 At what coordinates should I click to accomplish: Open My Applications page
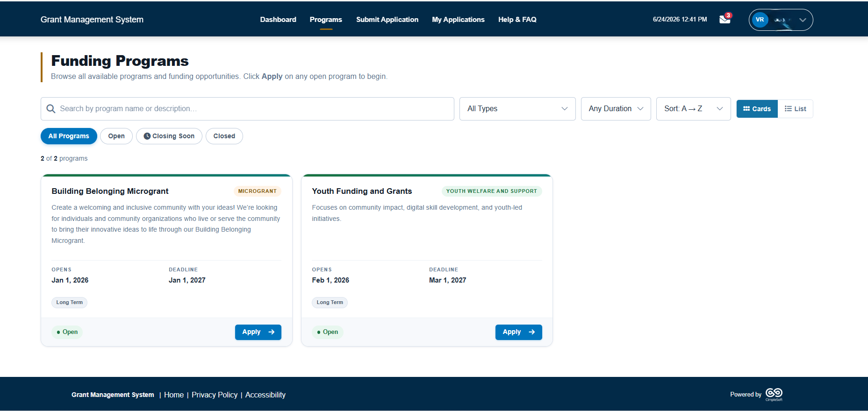pyautogui.click(x=458, y=20)
